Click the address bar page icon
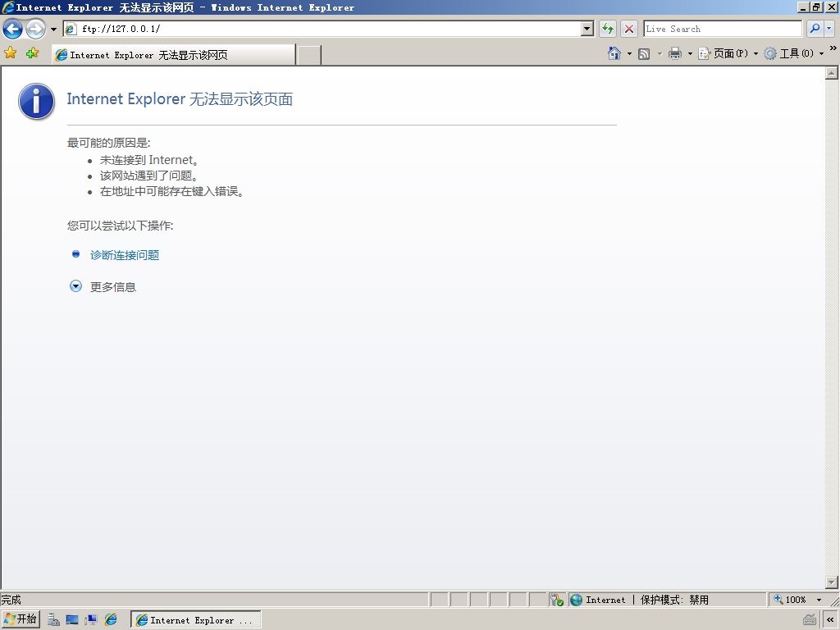Image resolution: width=840 pixels, height=630 pixels. pos(71,29)
